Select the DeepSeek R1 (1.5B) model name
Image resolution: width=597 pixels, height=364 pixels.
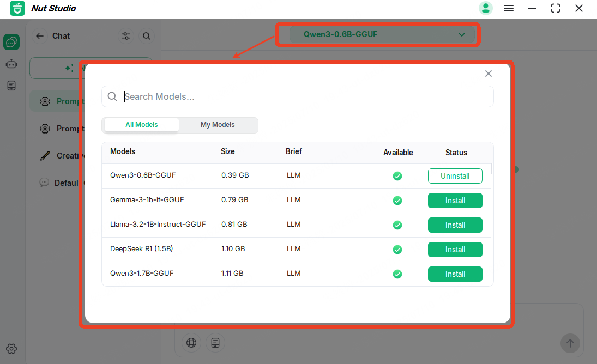click(141, 249)
